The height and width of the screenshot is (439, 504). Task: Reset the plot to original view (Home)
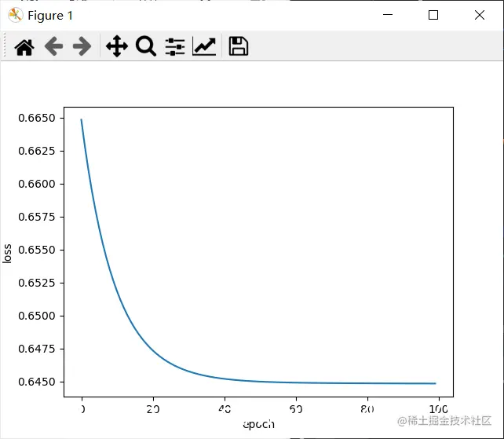click(x=24, y=47)
